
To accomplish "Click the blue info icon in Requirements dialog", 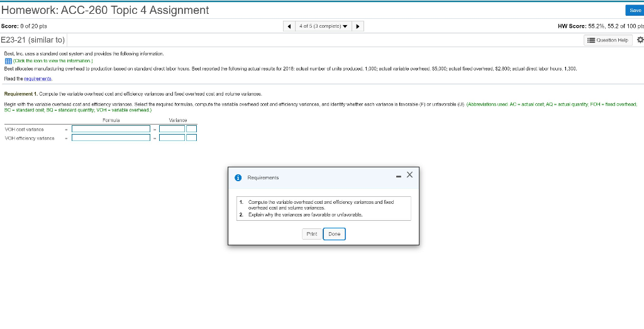I will pos(237,178).
